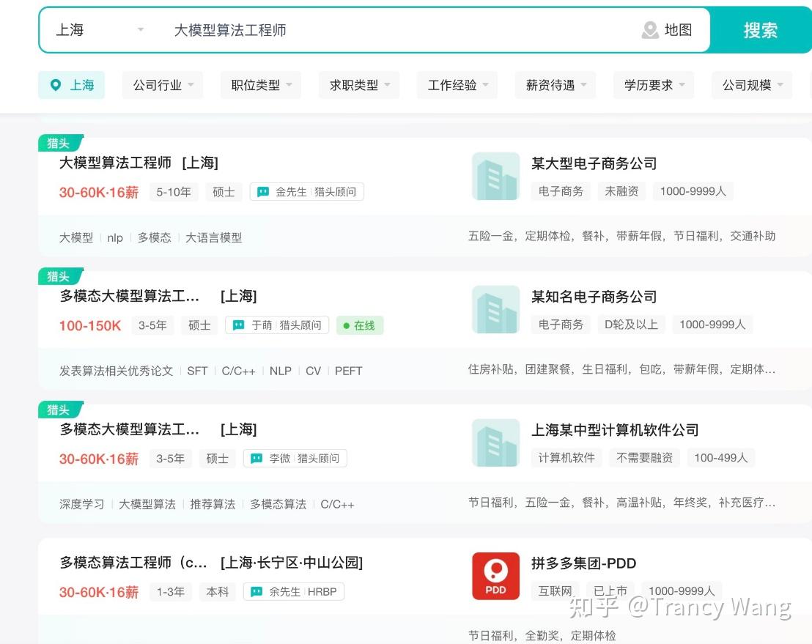Click the map pin icon beside 地图
The image size is (812, 644).
(x=650, y=30)
